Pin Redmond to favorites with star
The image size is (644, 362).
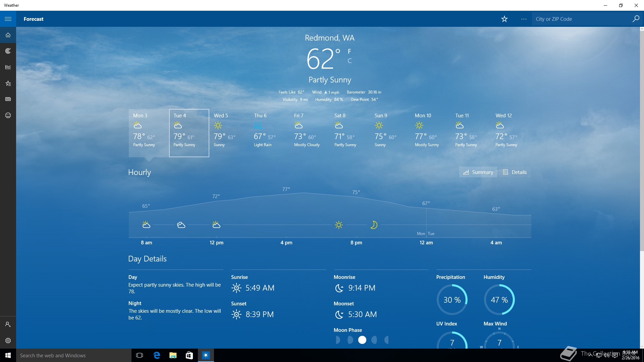504,19
